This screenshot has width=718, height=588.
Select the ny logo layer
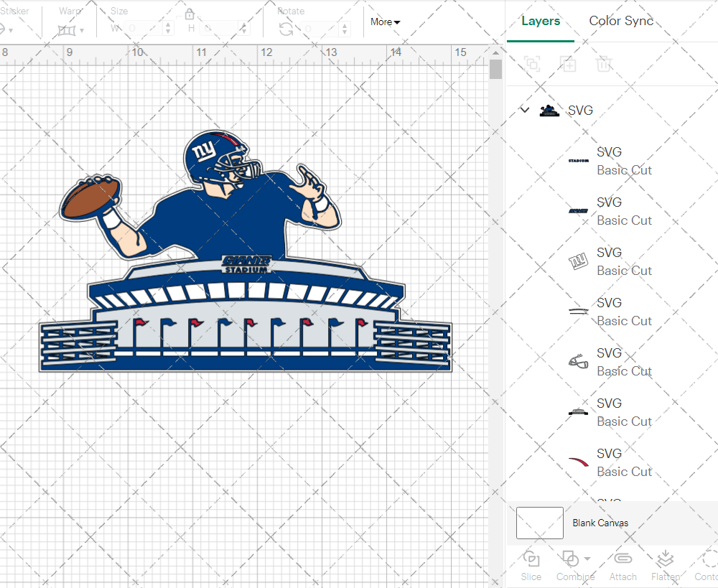[611, 261]
